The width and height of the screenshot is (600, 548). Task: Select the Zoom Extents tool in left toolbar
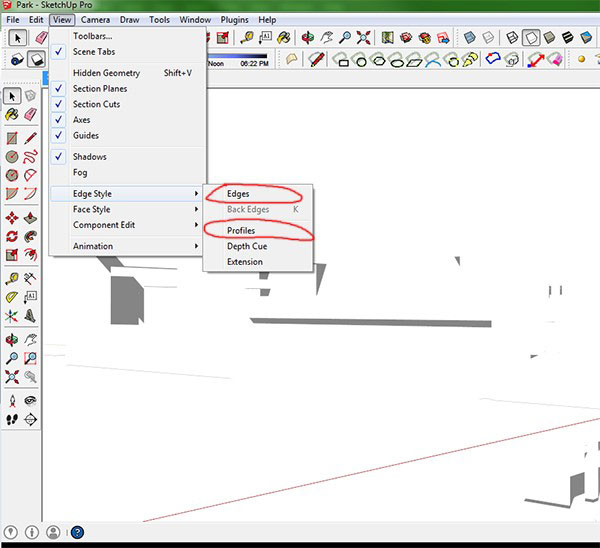(x=12, y=377)
